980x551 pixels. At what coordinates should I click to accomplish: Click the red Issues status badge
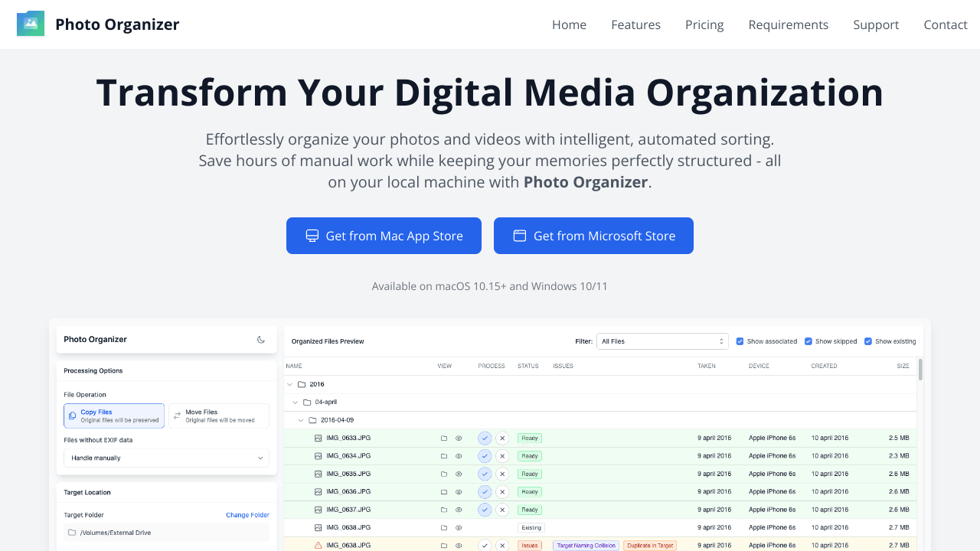coord(530,546)
